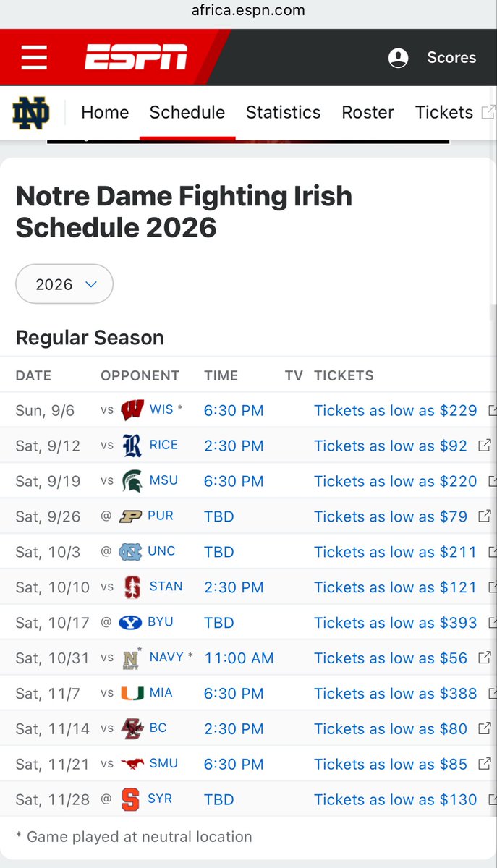Click the africa.espn.com address bar
The width and height of the screenshot is (497, 868).
pyautogui.click(x=248, y=10)
